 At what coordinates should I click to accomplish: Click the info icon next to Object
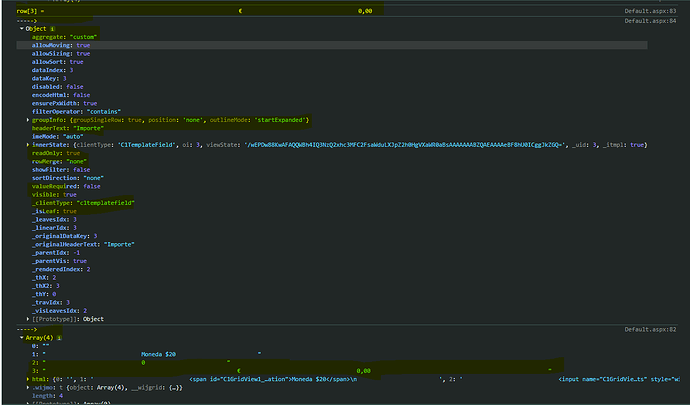click(x=52, y=29)
